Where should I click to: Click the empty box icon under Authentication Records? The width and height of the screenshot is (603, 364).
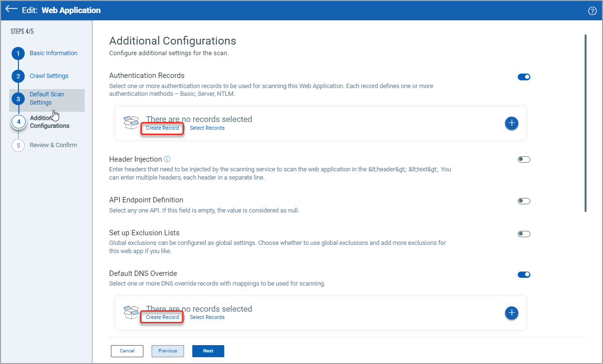[131, 122]
